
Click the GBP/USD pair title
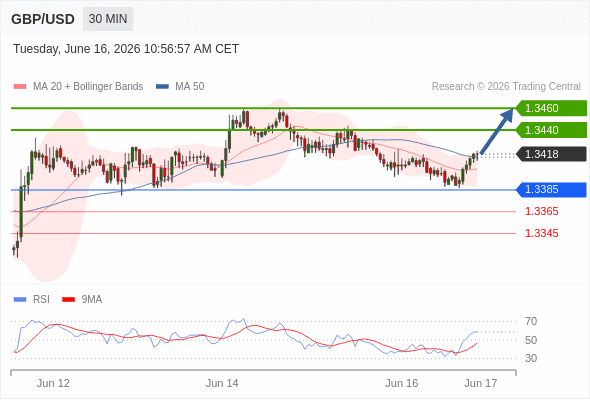43,19
